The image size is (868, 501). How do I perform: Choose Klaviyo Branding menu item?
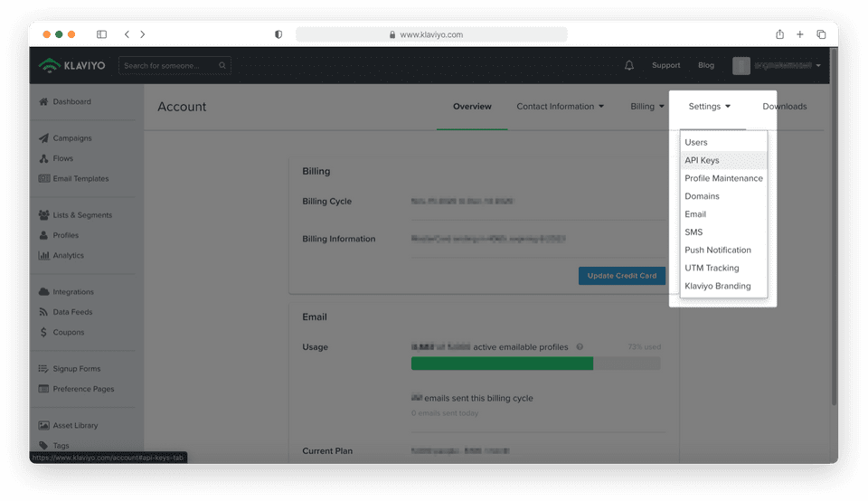[x=723, y=286]
